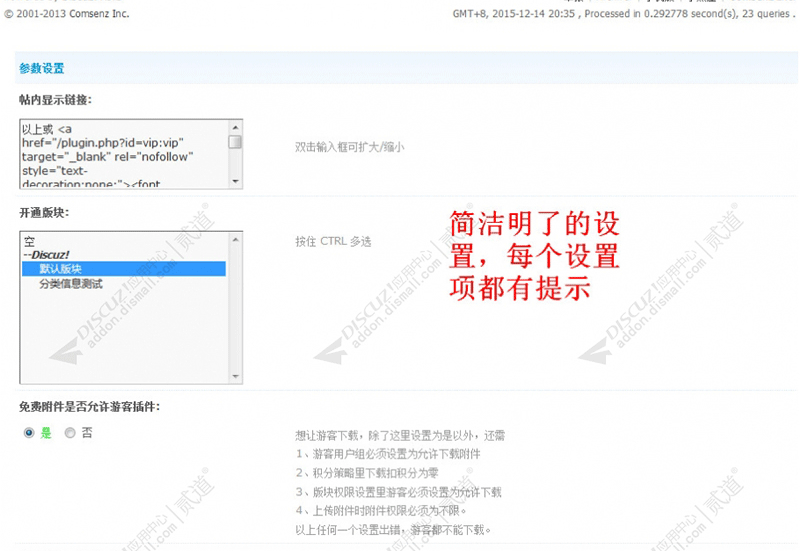Click the down arrow of the 开通版块 list scrollbar

point(235,376)
